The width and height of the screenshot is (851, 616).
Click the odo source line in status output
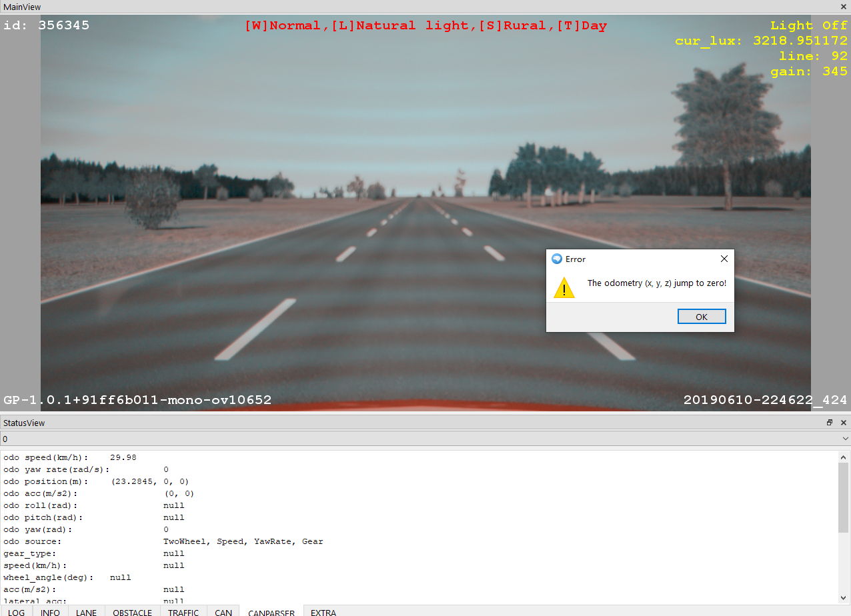coord(163,541)
